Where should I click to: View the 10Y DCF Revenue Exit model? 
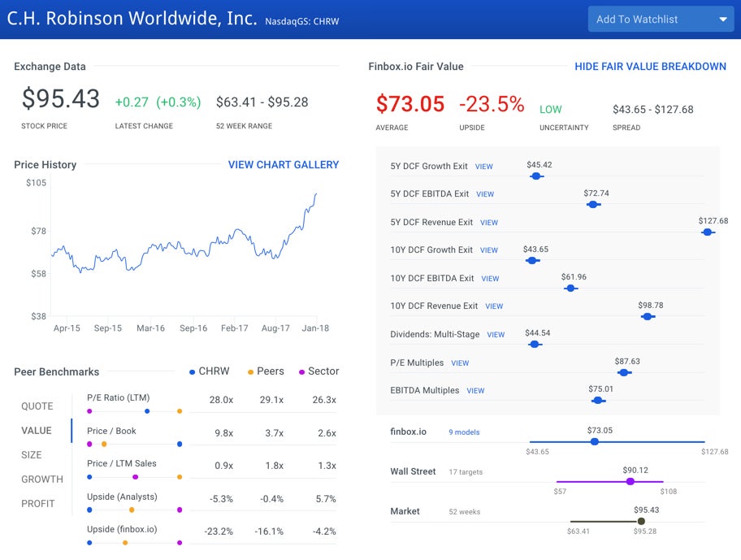pyautogui.click(x=494, y=306)
